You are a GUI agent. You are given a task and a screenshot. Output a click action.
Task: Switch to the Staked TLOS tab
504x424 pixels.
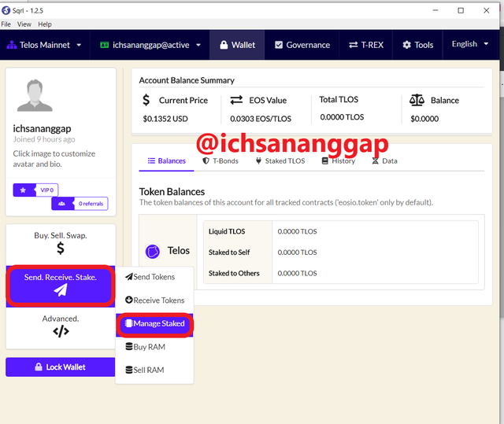[x=280, y=160]
